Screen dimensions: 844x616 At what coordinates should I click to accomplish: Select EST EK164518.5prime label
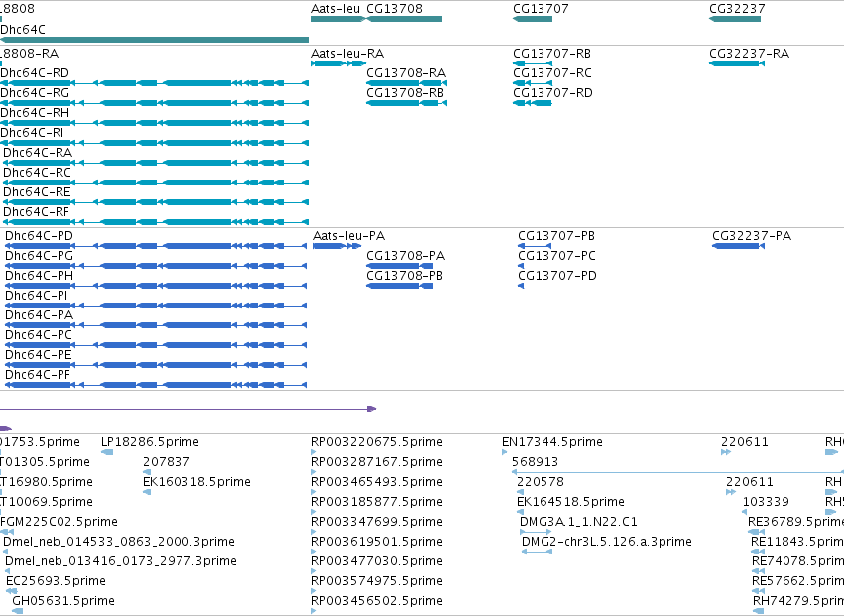(x=570, y=502)
